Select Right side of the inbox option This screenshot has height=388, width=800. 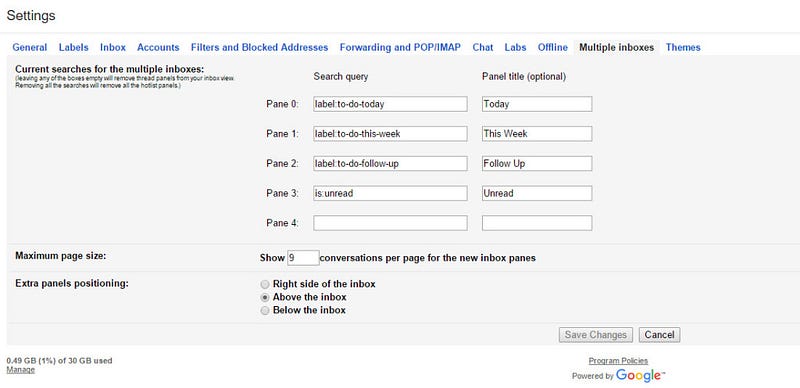(264, 284)
